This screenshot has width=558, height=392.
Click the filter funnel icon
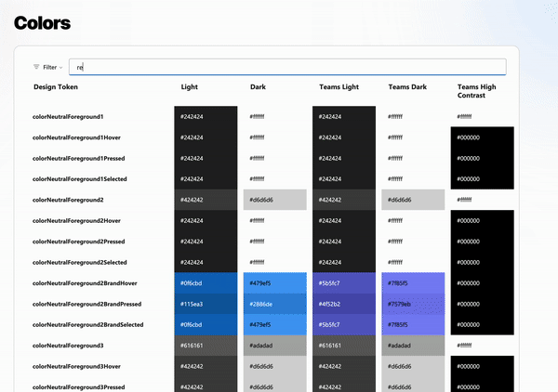point(36,67)
